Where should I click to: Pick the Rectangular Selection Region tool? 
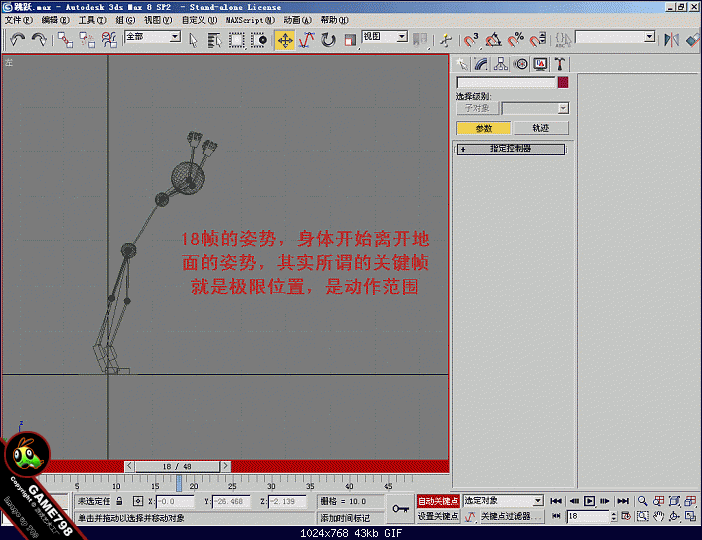coord(236,40)
